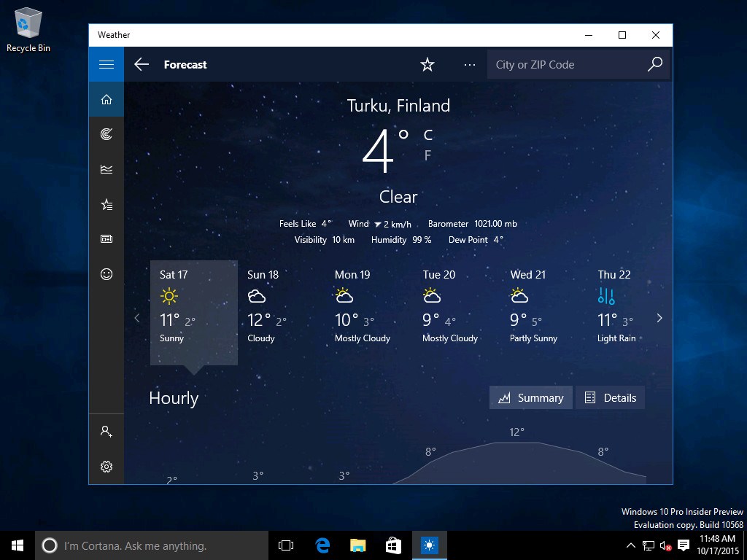Switch hourly view to Summary

click(x=530, y=398)
